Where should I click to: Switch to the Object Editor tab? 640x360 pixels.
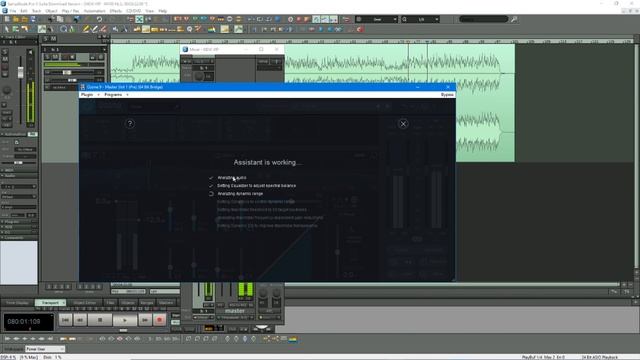point(85,303)
